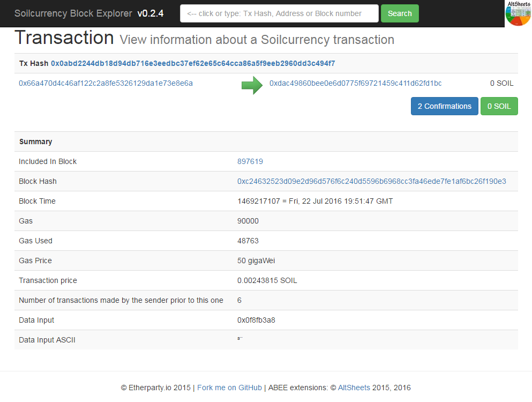Select the Data Input ASCII label
Image resolution: width=532 pixels, height=402 pixels.
[47, 340]
